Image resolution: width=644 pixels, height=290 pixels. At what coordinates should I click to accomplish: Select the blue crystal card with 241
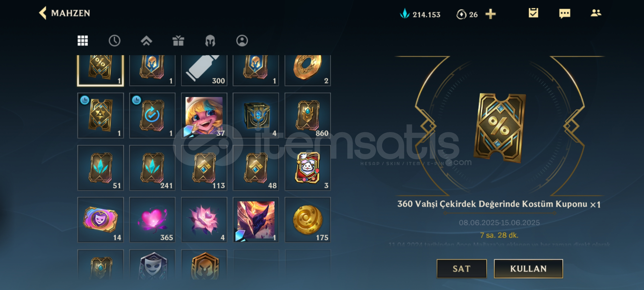152,168
